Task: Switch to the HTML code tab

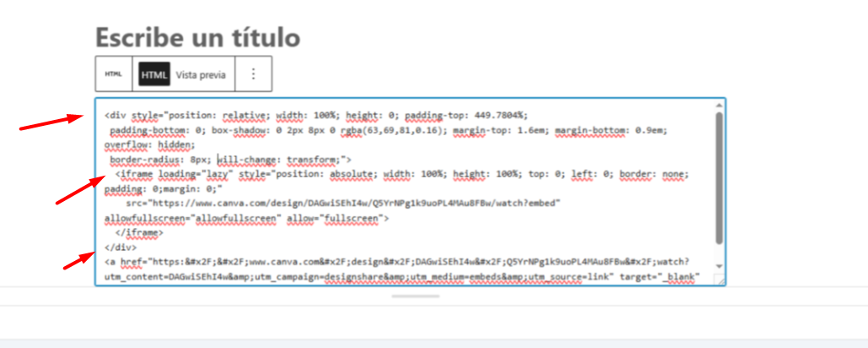Action: [x=154, y=74]
